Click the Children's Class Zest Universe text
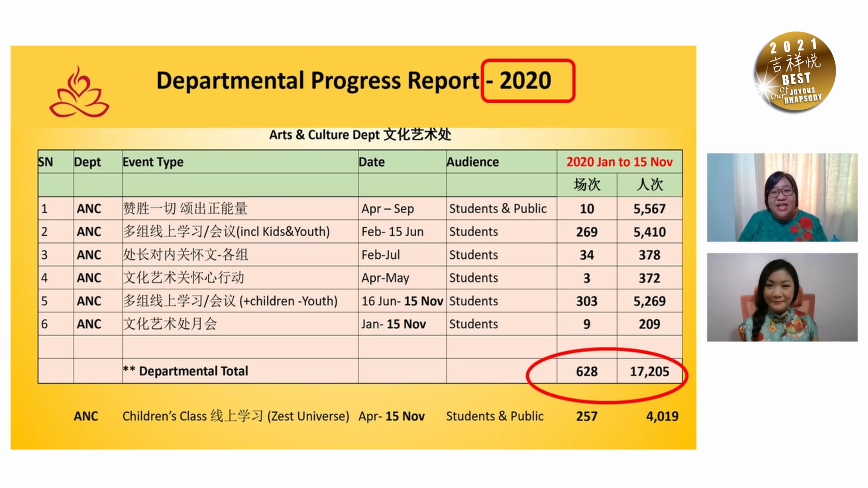Image resolution: width=868 pixels, height=488 pixels. (235, 416)
